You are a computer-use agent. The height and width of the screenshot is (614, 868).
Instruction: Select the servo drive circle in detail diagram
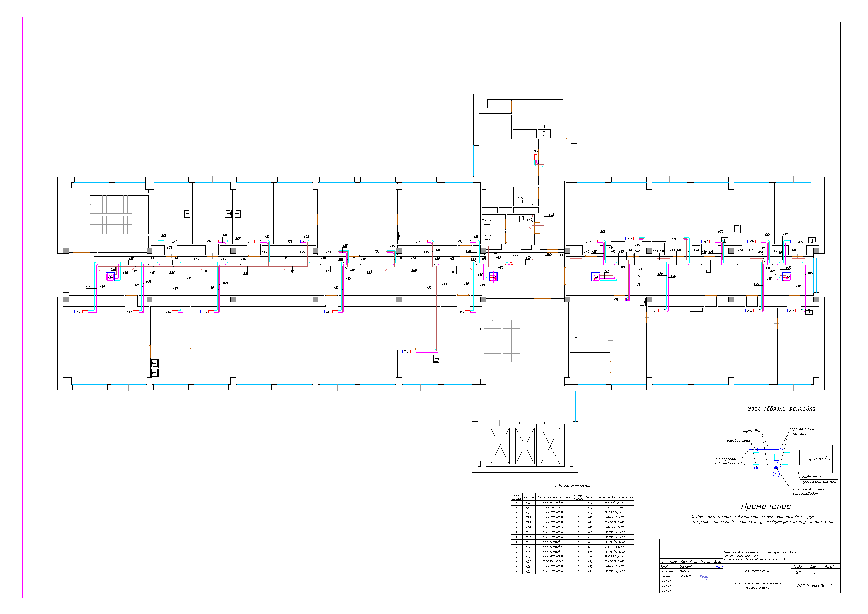tap(776, 474)
